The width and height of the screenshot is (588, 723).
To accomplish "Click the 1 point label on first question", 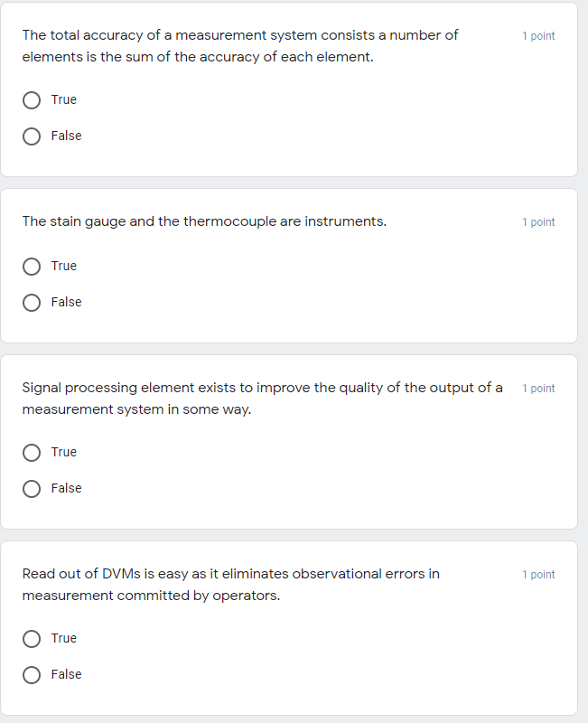I will click(537, 36).
